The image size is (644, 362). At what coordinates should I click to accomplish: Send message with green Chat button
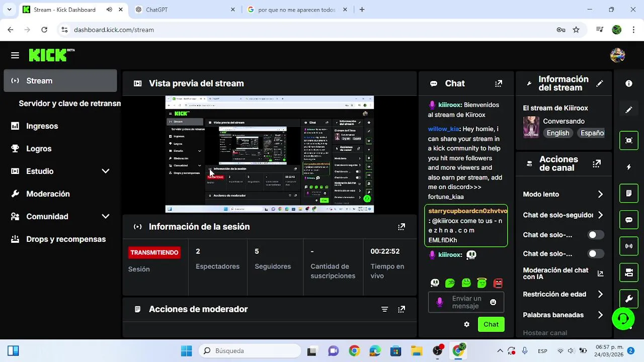[491, 324]
